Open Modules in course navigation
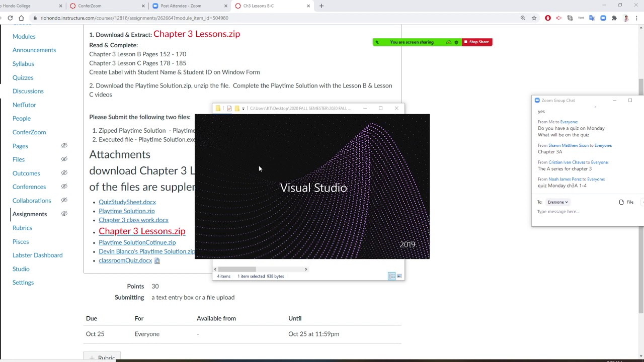The width and height of the screenshot is (644, 362). [x=24, y=37]
